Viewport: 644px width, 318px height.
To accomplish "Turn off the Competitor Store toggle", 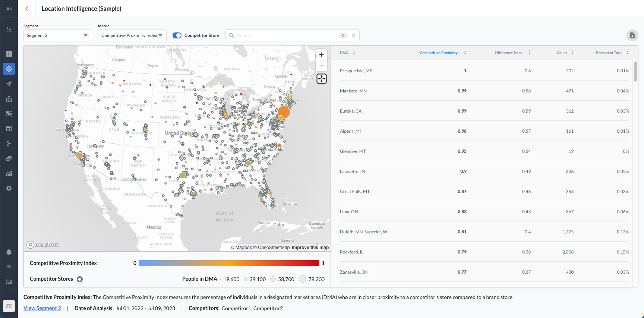I will coord(177,35).
